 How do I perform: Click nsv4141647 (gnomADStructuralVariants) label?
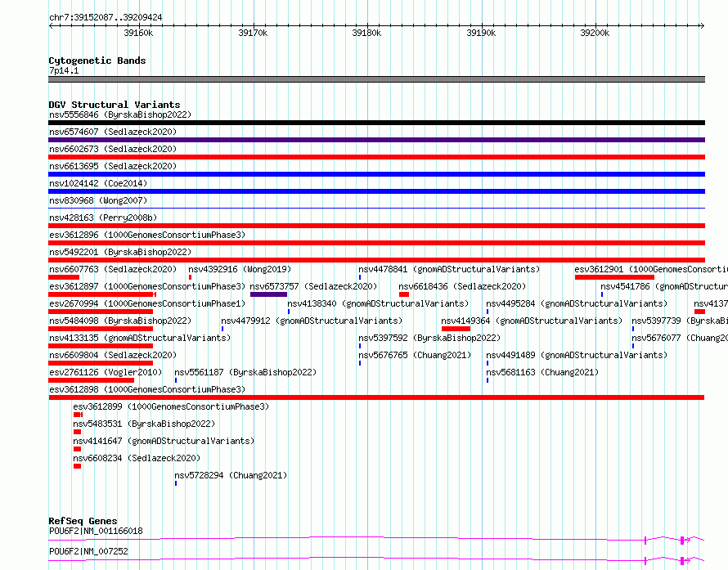pyautogui.click(x=164, y=441)
